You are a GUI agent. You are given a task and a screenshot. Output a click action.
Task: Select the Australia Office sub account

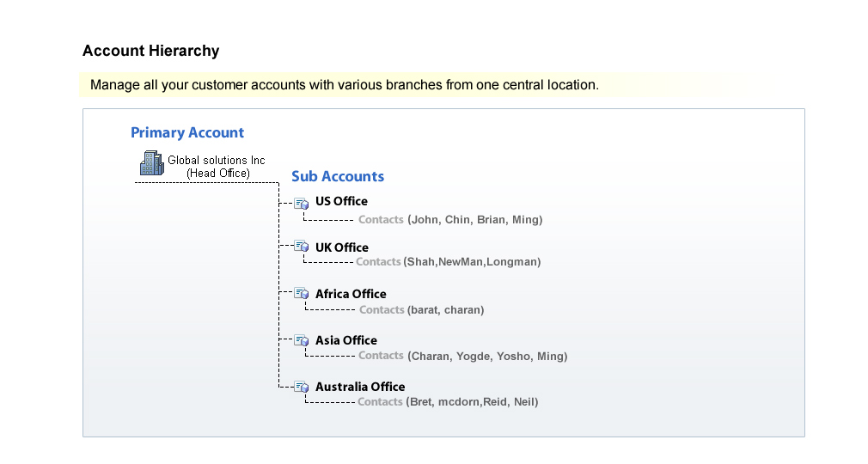click(360, 387)
